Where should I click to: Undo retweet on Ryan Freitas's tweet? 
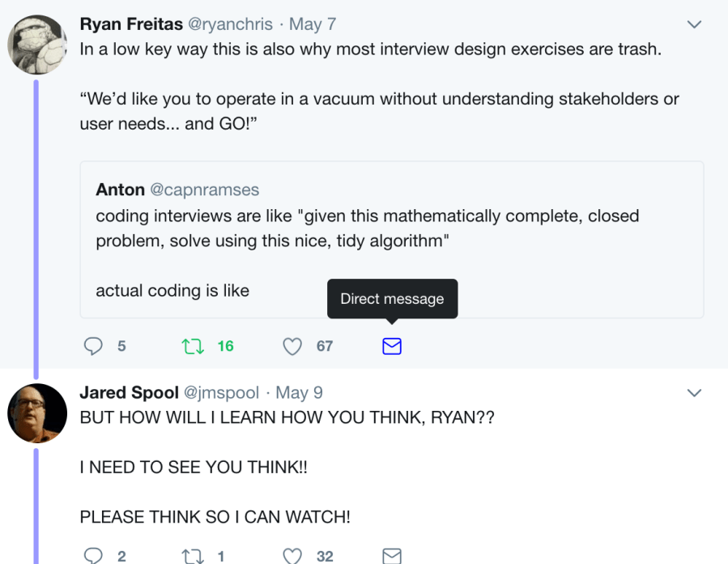(x=193, y=346)
